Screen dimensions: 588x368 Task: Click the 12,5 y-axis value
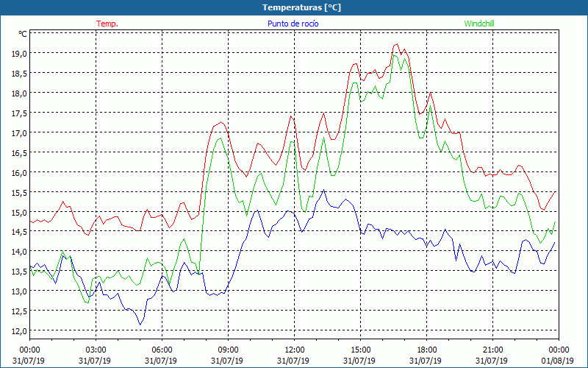pos(19,311)
